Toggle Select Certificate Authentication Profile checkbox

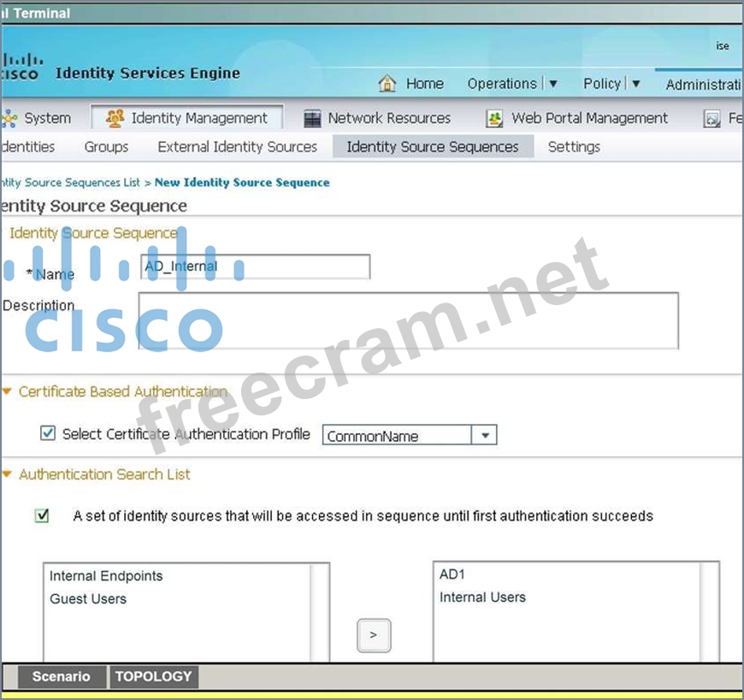point(48,433)
